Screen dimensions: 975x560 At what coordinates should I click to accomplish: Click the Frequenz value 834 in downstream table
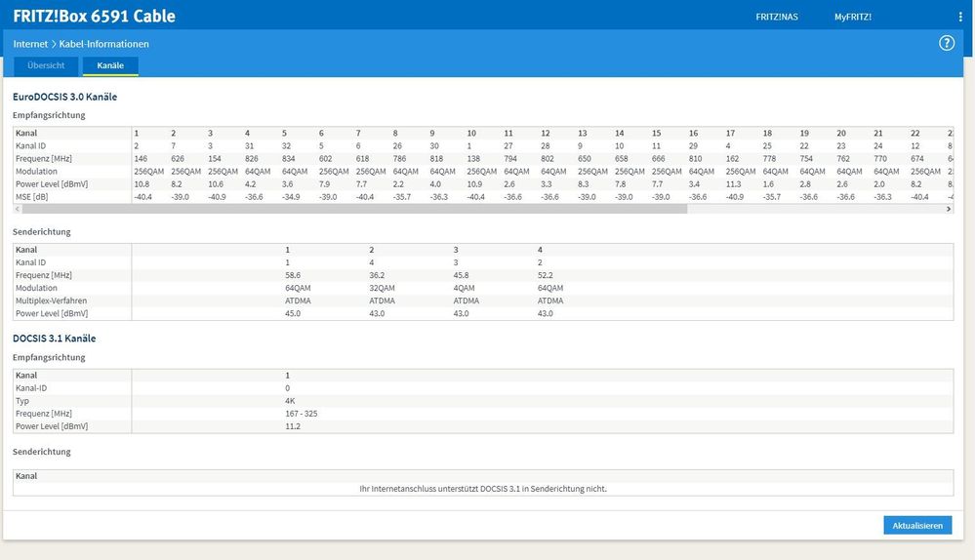pyautogui.click(x=289, y=158)
